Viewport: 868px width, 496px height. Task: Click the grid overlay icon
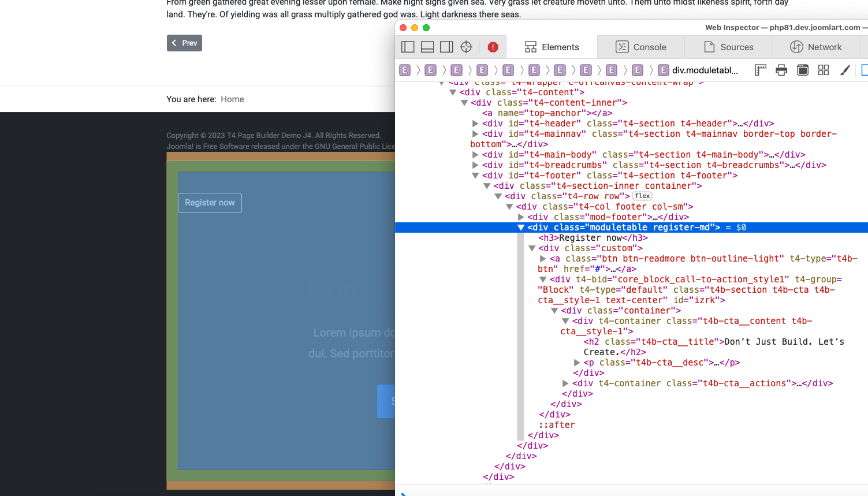point(824,70)
